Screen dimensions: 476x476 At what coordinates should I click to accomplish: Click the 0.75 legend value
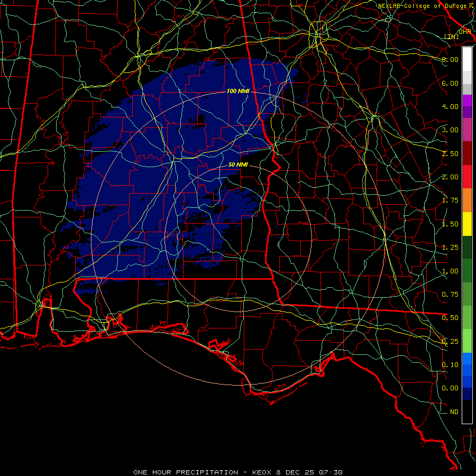coord(450,295)
